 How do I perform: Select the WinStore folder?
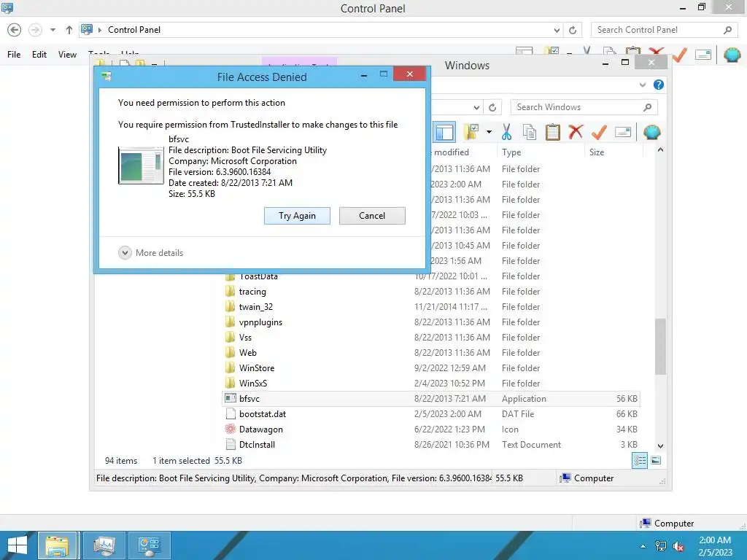(x=257, y=368)
